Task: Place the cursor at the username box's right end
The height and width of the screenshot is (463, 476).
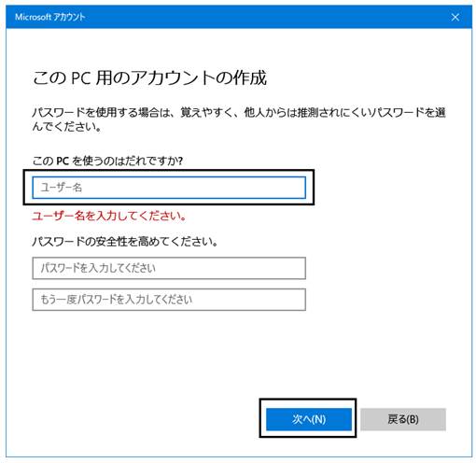Action: pos(299,188)
